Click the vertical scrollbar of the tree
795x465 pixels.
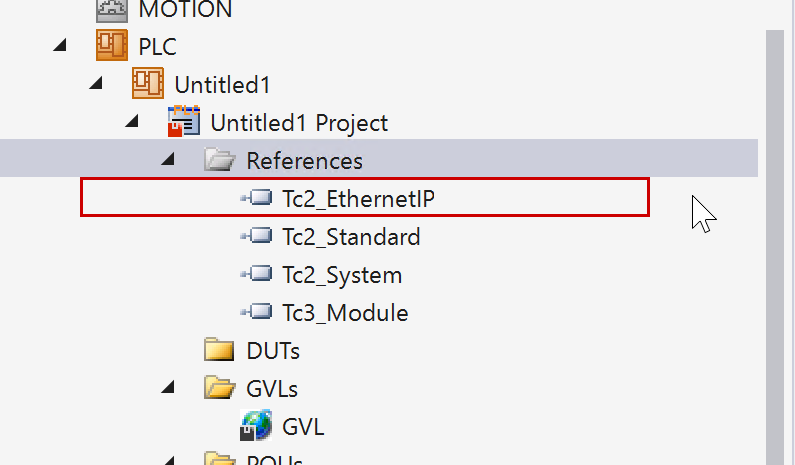(775, 250)
